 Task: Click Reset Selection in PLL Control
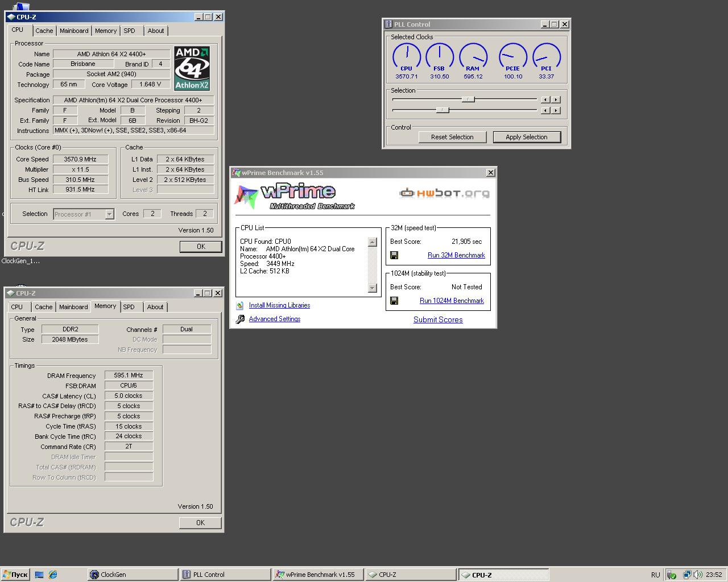coord(452,137)
